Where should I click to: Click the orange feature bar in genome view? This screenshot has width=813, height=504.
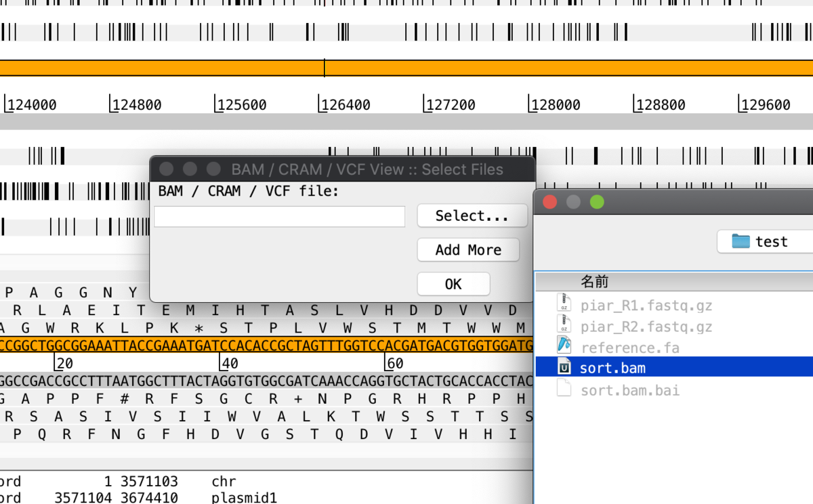[406, 68]
